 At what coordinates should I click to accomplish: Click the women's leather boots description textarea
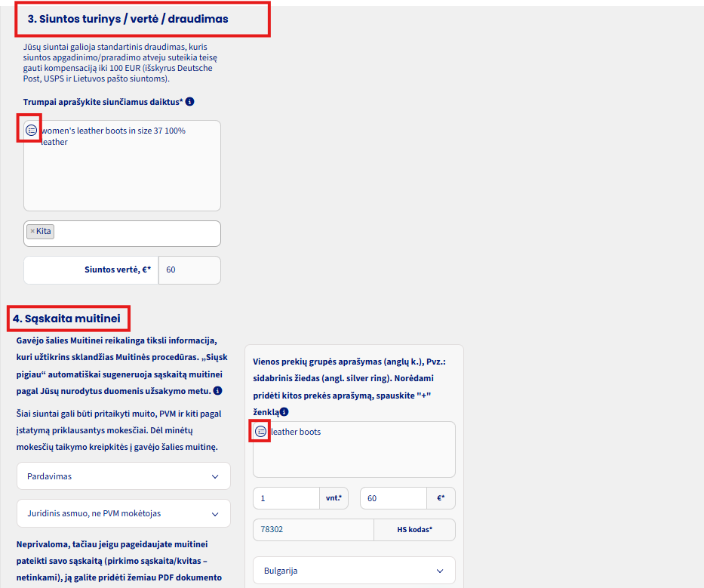[x=122, y=165]
